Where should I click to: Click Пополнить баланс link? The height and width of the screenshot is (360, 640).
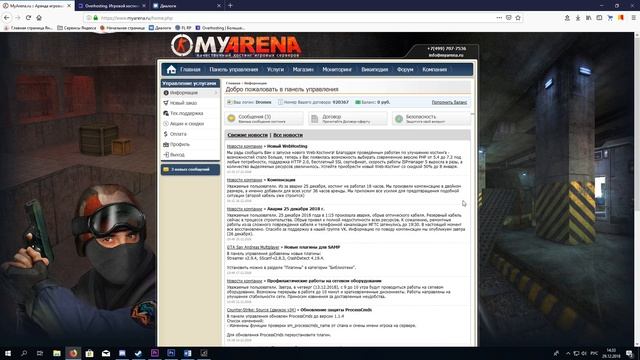[449, 102]
